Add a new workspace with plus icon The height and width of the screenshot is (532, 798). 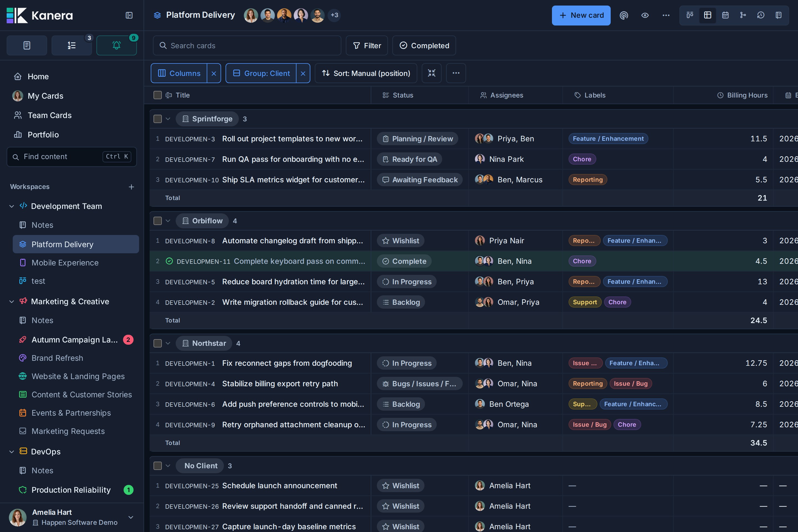point(131,187)
